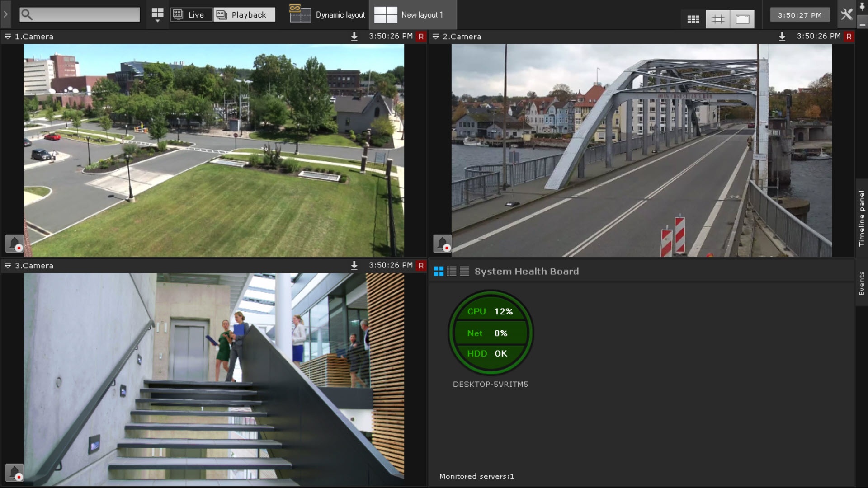Click alarm bell icon on 2.Camera
868x488 pixels.
[442, 244]
